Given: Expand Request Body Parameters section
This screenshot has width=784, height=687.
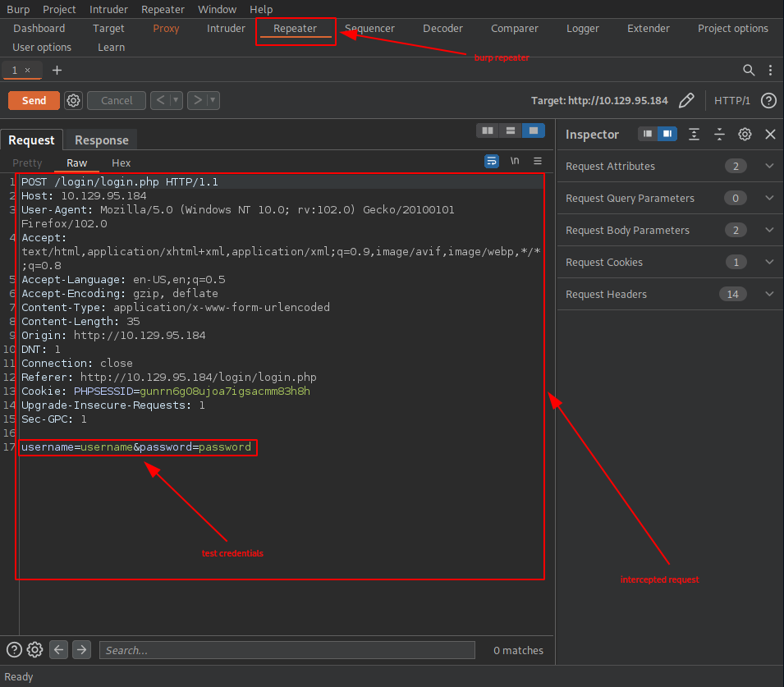Looking at the screenshot, I should (x=769, y=230).
